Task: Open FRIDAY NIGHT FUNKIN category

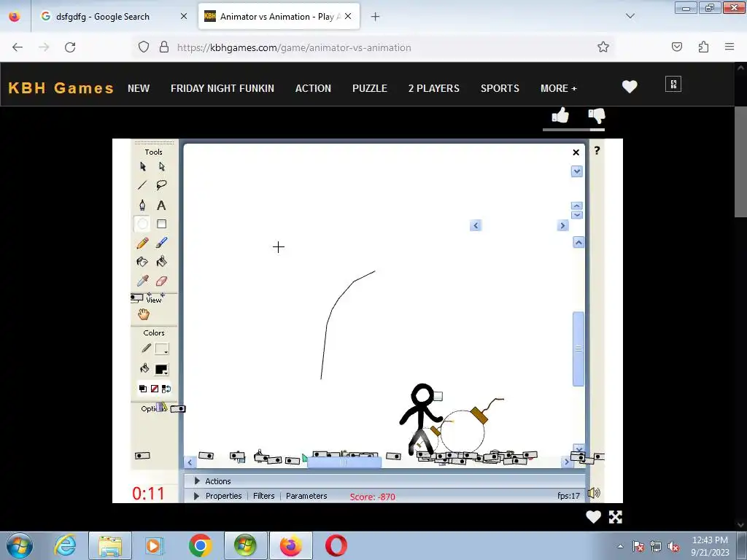Action: click(x=222, y=88)
